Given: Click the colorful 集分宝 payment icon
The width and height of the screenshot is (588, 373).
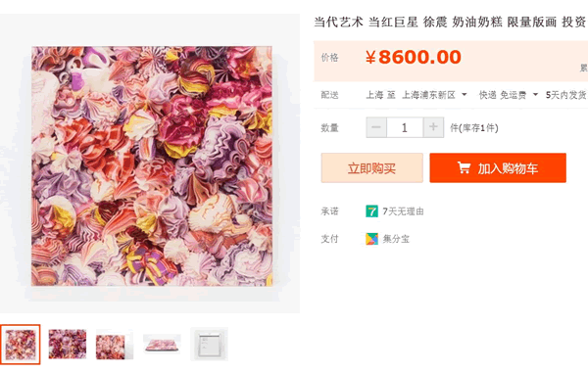Looking at the screenshot, I should (x=371, y=239).
